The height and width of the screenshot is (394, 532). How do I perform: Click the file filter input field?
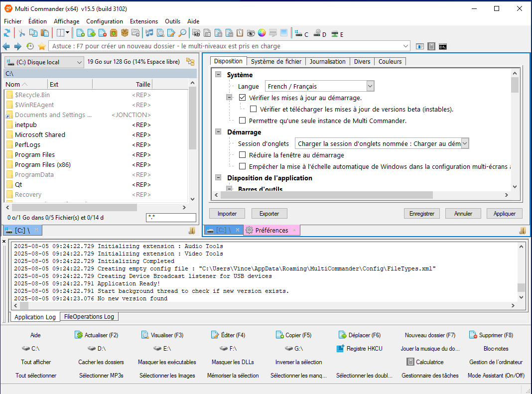click(171, 218)
